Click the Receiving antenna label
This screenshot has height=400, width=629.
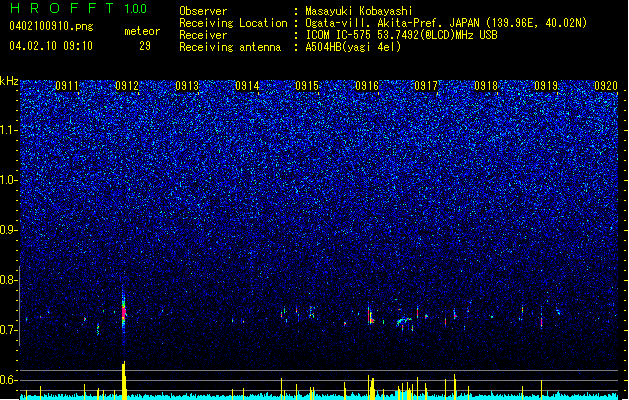tap(230, 47)
